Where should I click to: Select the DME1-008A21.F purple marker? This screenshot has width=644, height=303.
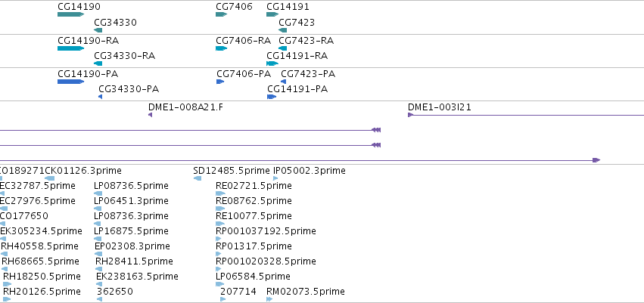coord(151,115)
